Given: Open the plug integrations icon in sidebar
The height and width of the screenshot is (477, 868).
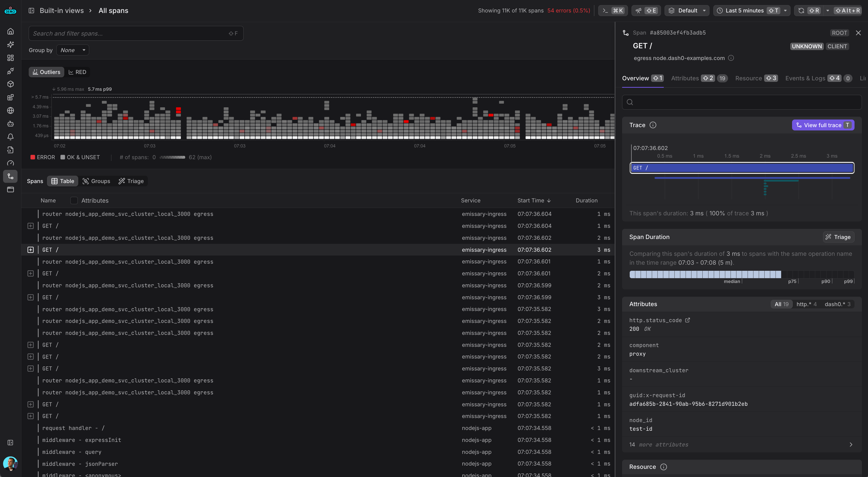Looking at the screenshot, I should pyautogui.click(x=10, y=71).
